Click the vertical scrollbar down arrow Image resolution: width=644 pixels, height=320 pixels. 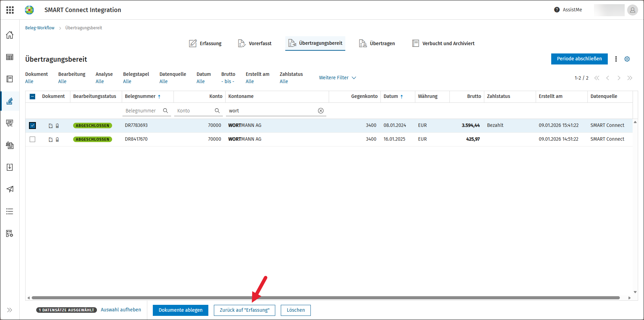click(635, 292)
